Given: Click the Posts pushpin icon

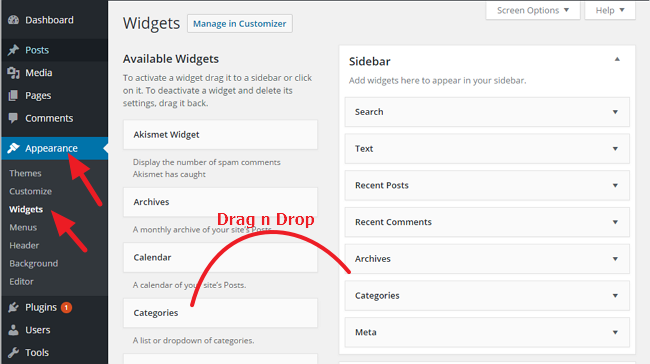Looking at the screenshot, I should (x=13, y=50).
